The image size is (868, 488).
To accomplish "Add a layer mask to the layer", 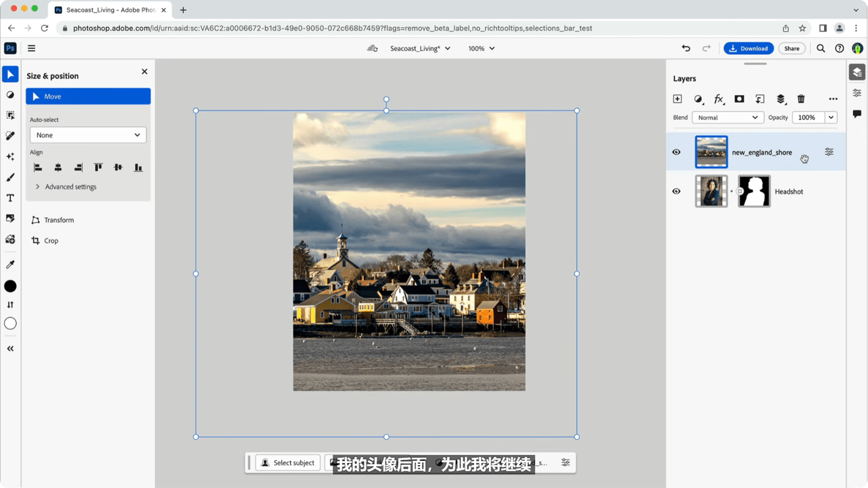I will (738, 98).
